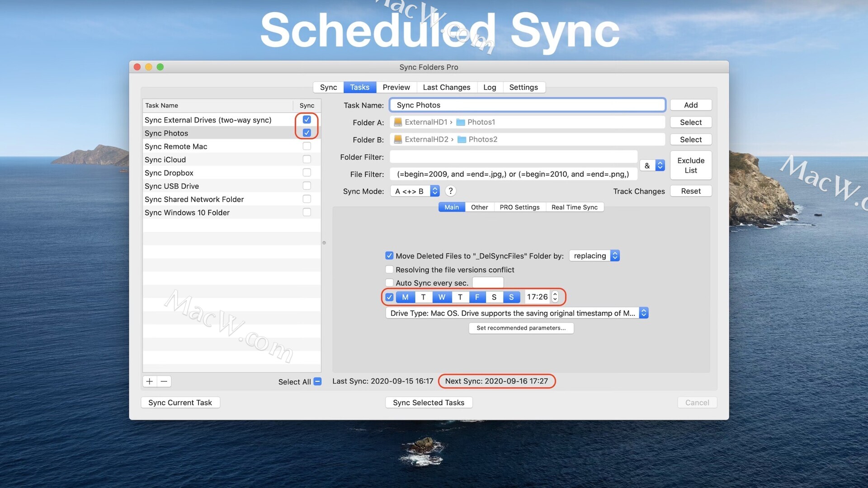This screenshot has width=868, height=488.
Task: Open the Log tab
Action: pyautogui.click(x=490, y=87)
